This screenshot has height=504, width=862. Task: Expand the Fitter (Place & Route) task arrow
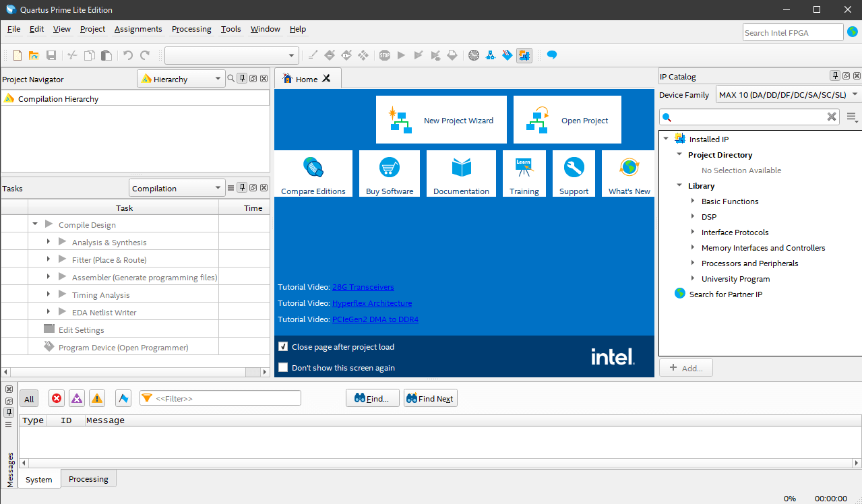click(x=49, y=259)
